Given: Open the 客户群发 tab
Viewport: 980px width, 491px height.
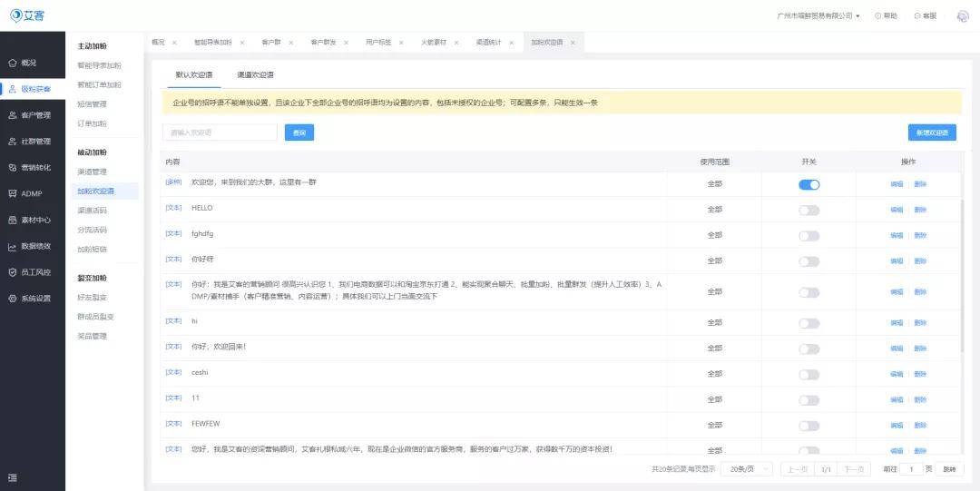Looking at the screenshot, I should point(323,43).
